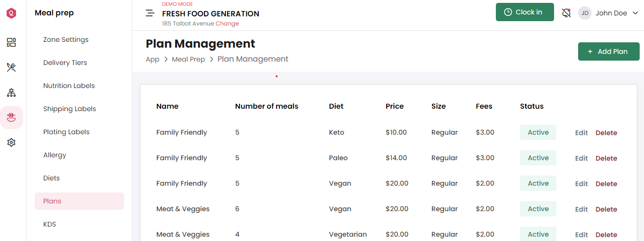
Task: Click the Clock in button
Action: point(525,12)
